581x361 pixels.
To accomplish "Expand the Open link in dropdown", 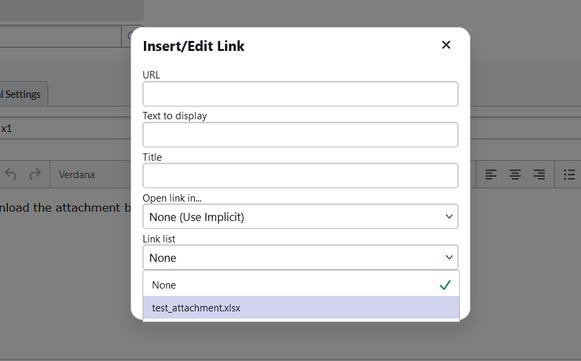I will click(449, 216).
